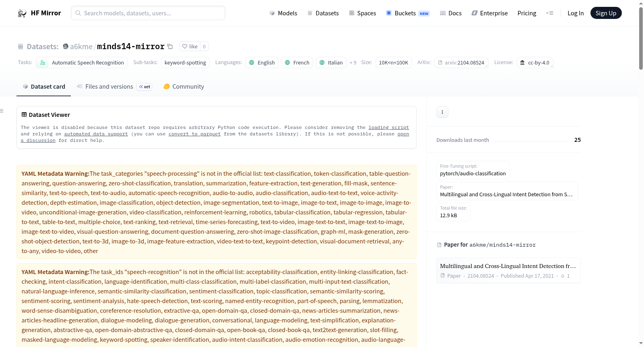
Task: Open the convert to parquet link
Action: tap(194, 134)
